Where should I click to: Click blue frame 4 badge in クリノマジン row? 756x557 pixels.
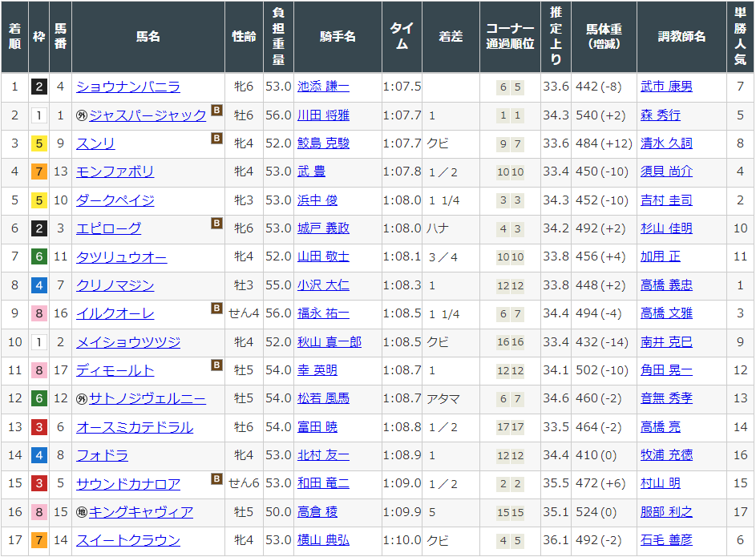pos(39,285)
